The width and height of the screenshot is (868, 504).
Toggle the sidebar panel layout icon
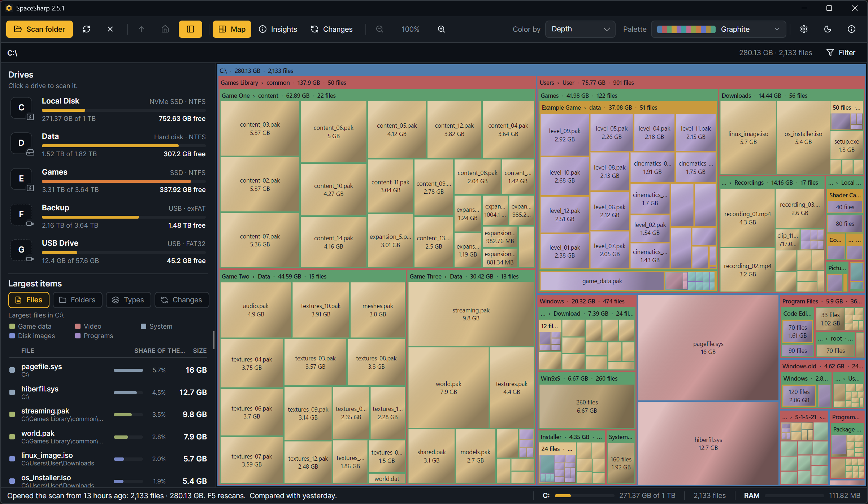190,29
